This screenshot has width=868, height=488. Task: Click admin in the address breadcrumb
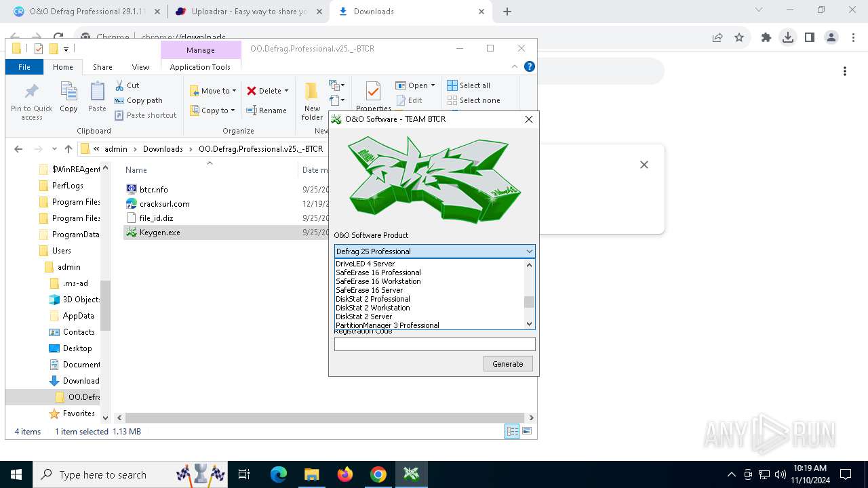pos(115,149)
